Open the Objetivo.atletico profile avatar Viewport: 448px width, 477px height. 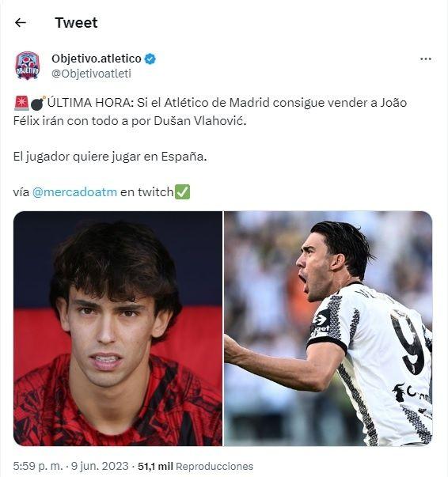click(28, 66)
